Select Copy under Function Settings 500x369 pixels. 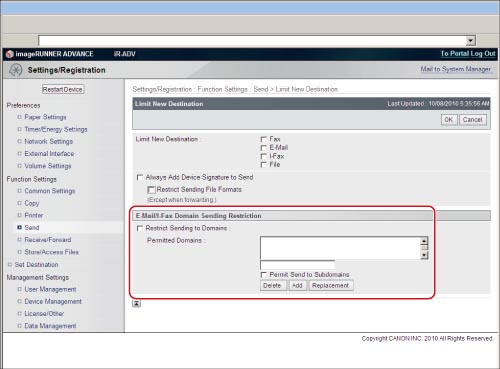tap(32, 203)
